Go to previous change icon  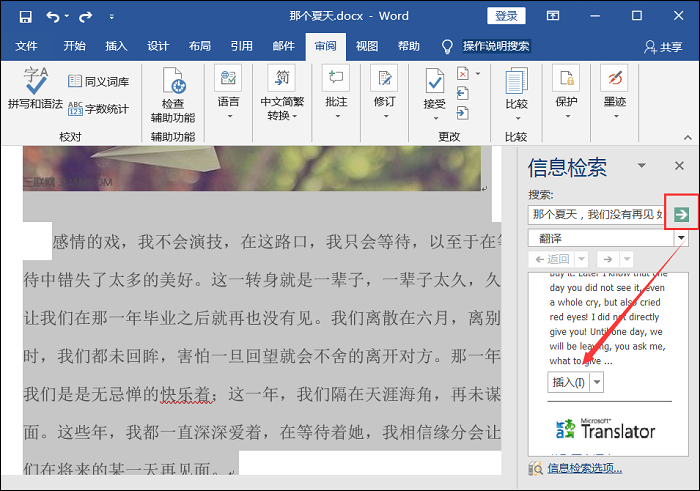coord(463,93)
